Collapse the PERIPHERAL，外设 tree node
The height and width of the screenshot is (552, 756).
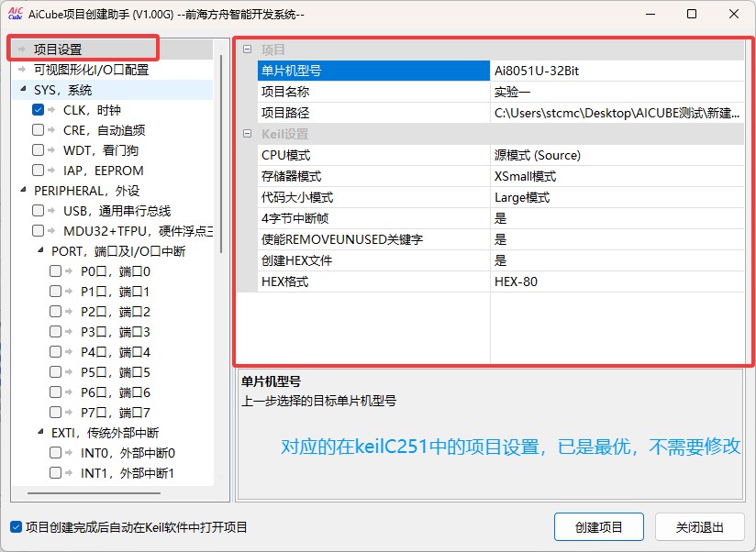pos(23,190)
